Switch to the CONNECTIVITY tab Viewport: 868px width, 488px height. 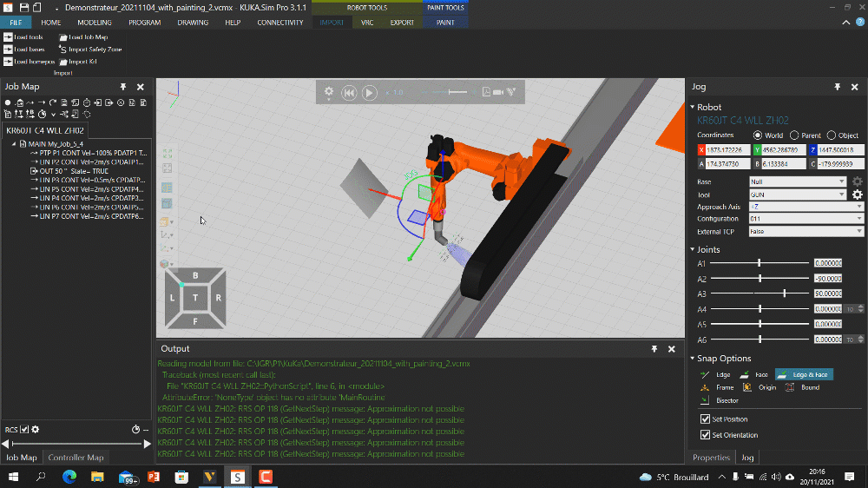280,23
